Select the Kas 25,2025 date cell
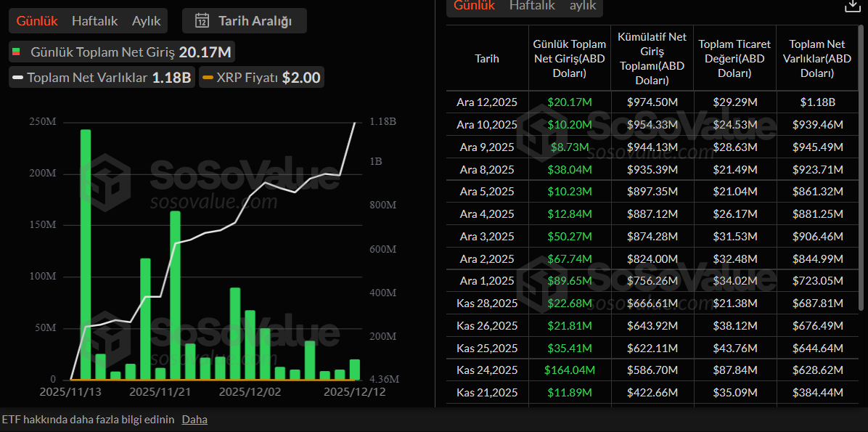The height and width of the screenshot is (432, 868). pos(487,348)
